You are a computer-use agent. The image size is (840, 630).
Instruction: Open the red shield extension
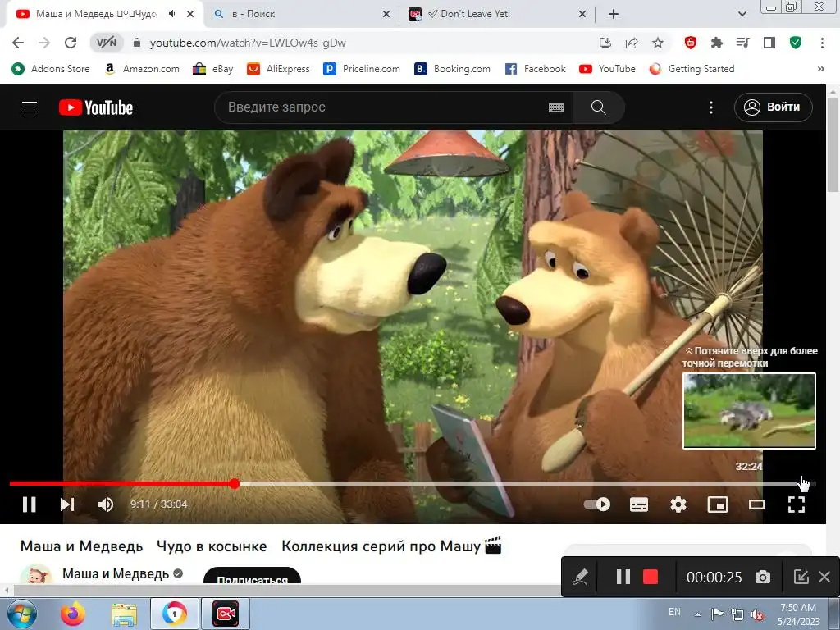(x=691, y=43)
